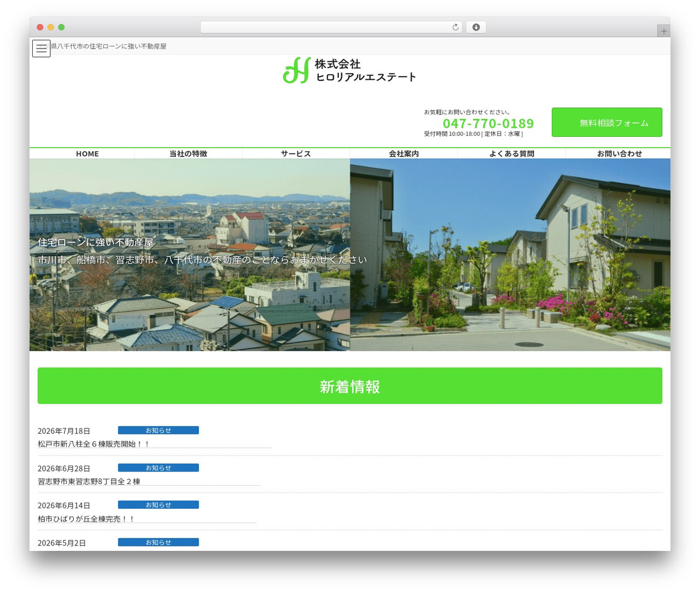Click お知らせ tag for 2026年6月14日
This screenshot has height=593, width=700.
point(159,505)
